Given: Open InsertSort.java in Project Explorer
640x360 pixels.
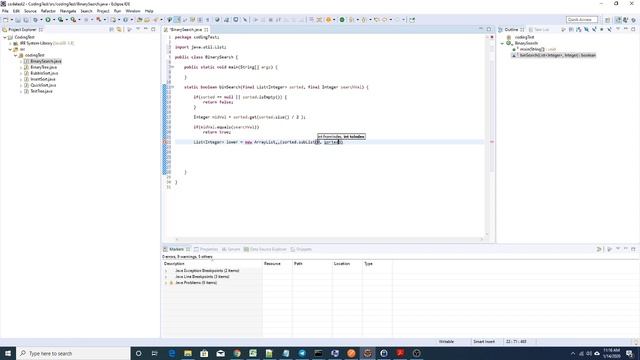Looking at the screenshot, I should click(x=43, y=79).
